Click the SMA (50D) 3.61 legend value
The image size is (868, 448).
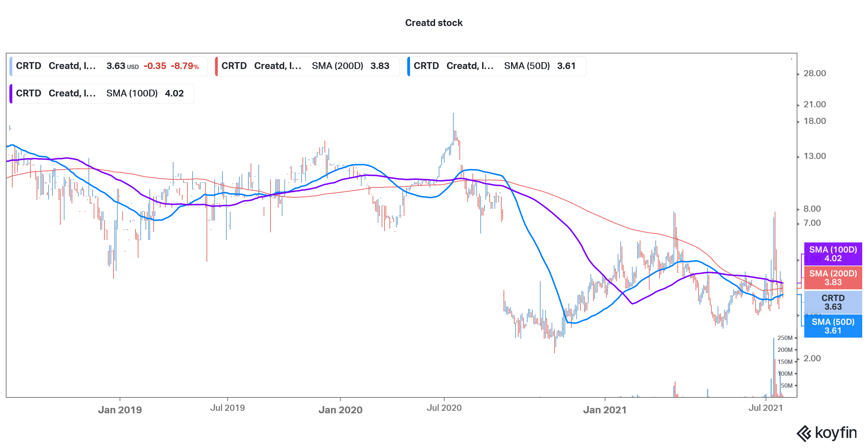click(x=566, y=66)
